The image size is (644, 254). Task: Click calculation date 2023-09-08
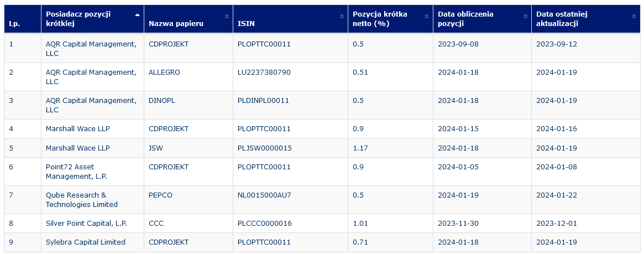(x=458, y=44)
